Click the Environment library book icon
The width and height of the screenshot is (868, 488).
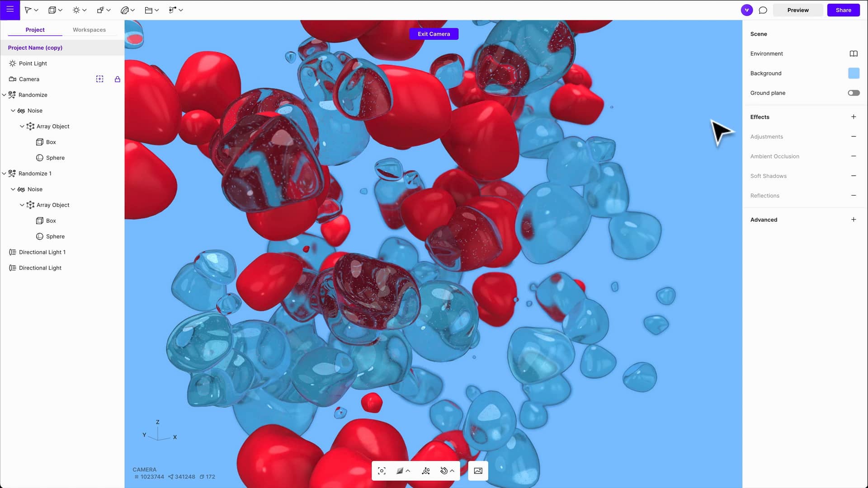point(853,54)
